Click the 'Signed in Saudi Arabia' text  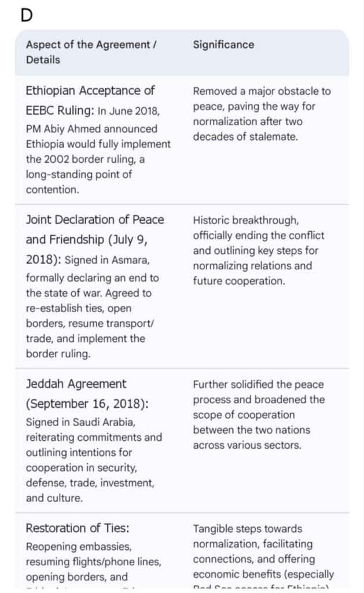80,422
